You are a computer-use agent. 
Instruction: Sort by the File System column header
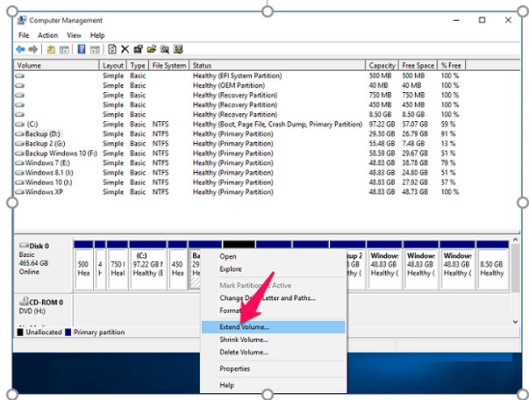(169, 65)
